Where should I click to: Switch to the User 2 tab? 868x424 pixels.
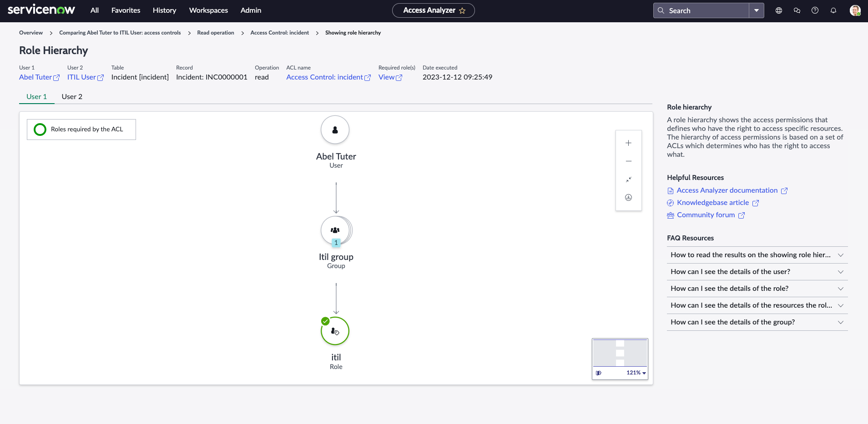tap(72, 96)
